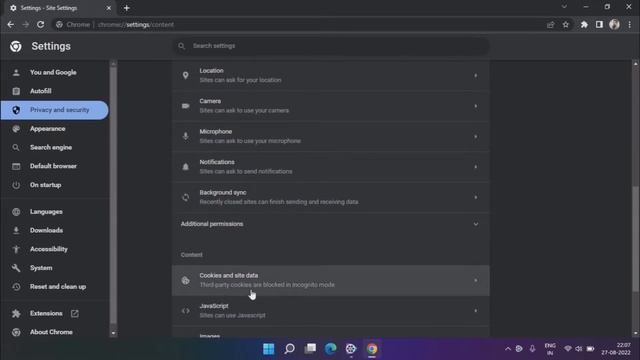Click the microphone icon in Microphone row

click(186, 136)
